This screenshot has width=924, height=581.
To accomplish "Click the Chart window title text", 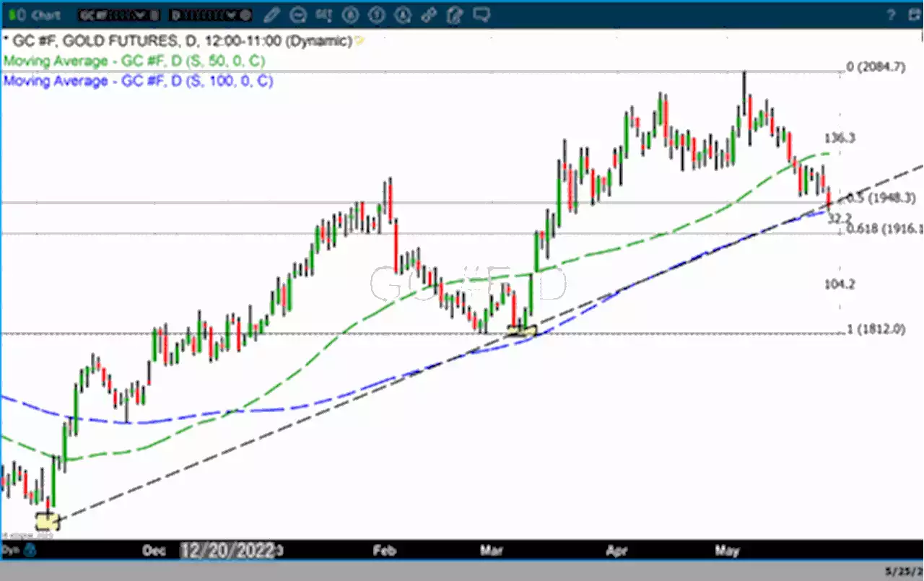I will [x=45, y=14].
